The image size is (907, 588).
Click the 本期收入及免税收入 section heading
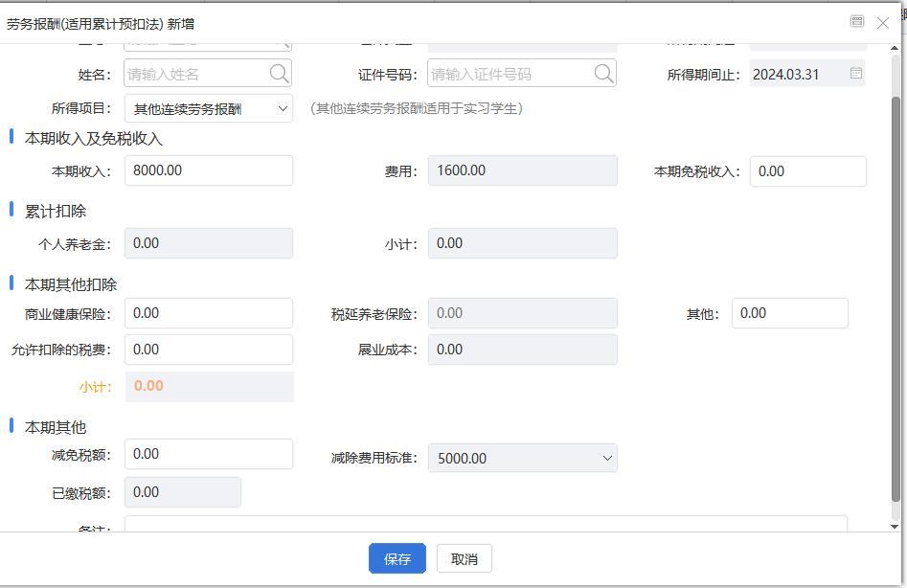point(94,139)
